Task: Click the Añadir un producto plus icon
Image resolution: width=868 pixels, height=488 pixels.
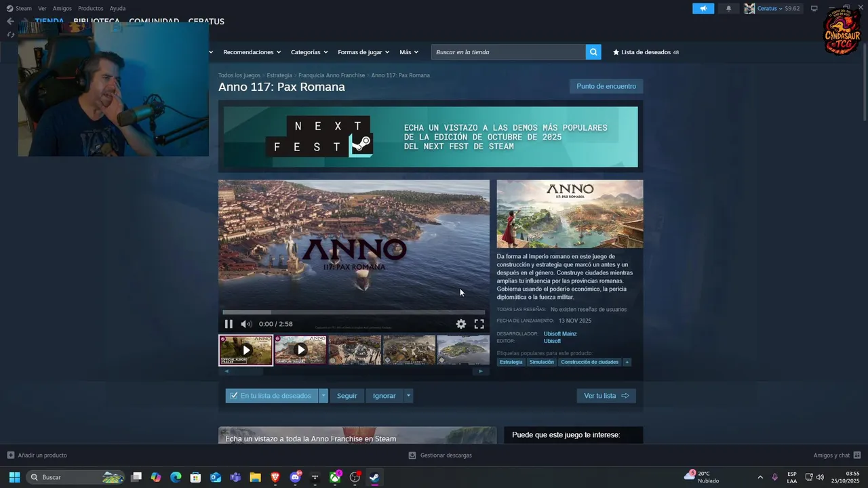Action: (x=10, y=455)
